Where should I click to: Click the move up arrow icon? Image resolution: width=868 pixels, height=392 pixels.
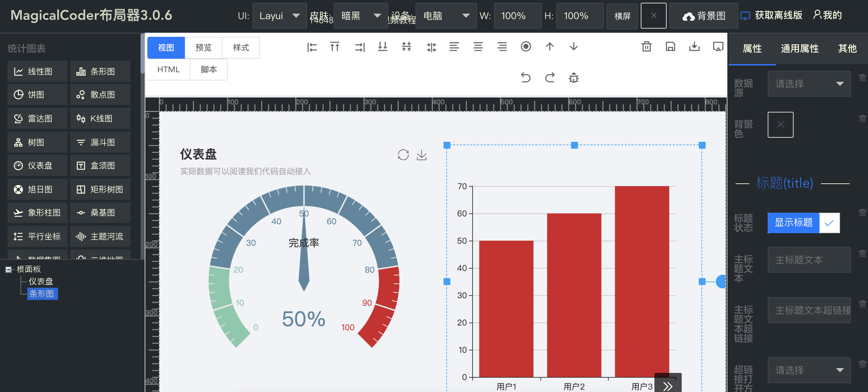[x=550, y=47]
